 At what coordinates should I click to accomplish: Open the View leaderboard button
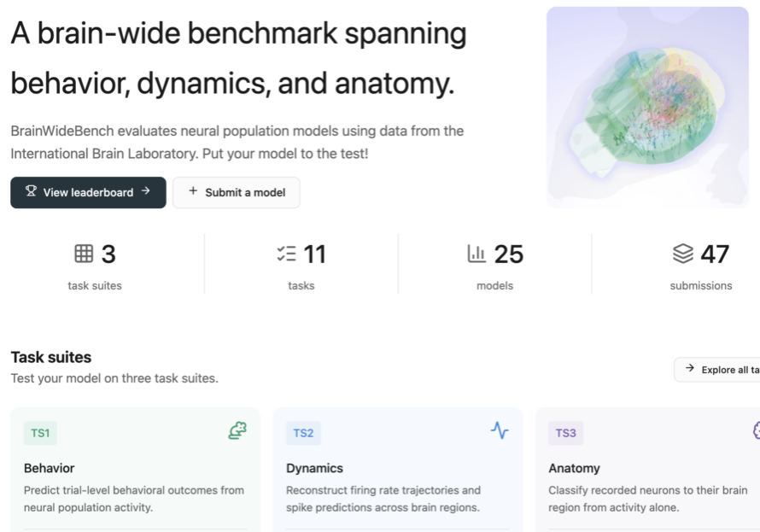coord(88,192)
